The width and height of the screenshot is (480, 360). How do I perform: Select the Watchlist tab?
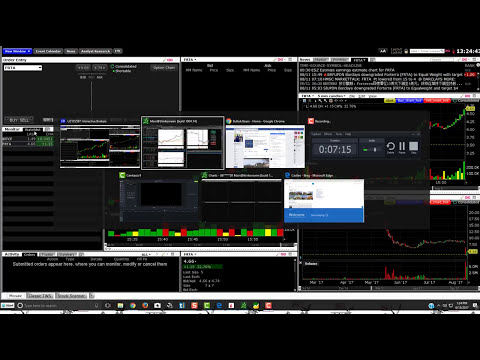33,129
